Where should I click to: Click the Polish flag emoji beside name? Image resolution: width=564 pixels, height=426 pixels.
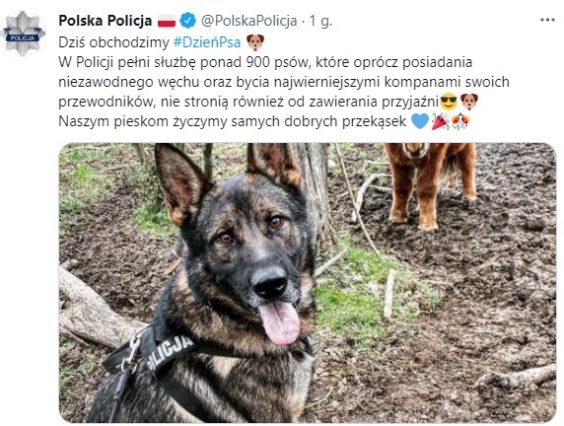click(167, 21)
